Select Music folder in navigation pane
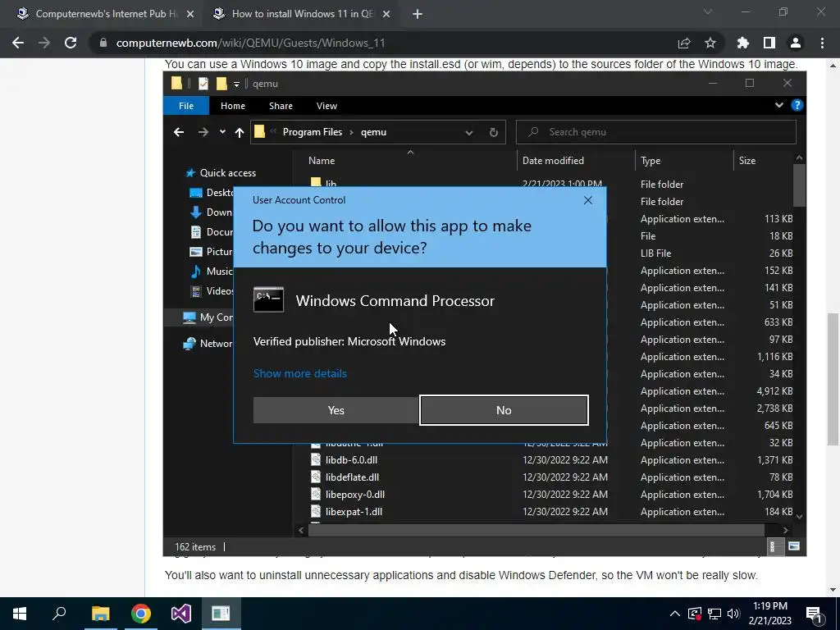This screenshot has height=630, width=840. point(212,271)
